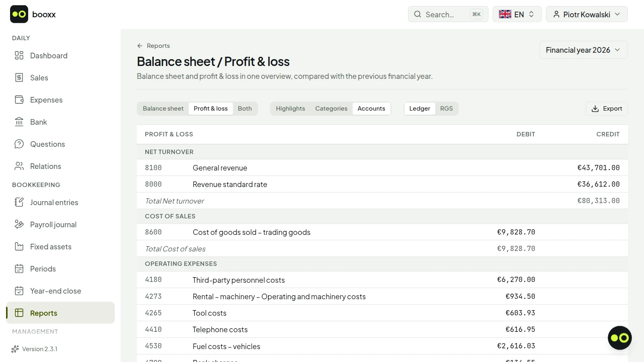Click the Payroll journal icon

click(x=19, y=224)
